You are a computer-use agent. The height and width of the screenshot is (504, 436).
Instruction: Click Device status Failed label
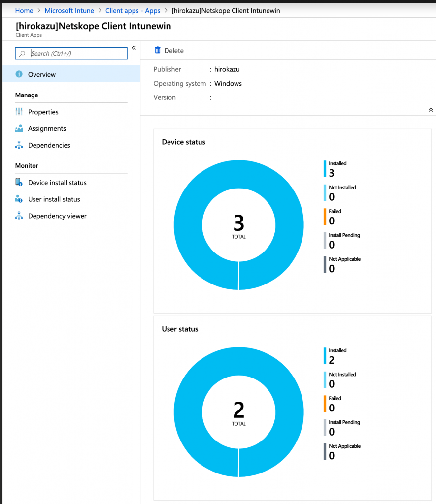[x=335, y=211]
